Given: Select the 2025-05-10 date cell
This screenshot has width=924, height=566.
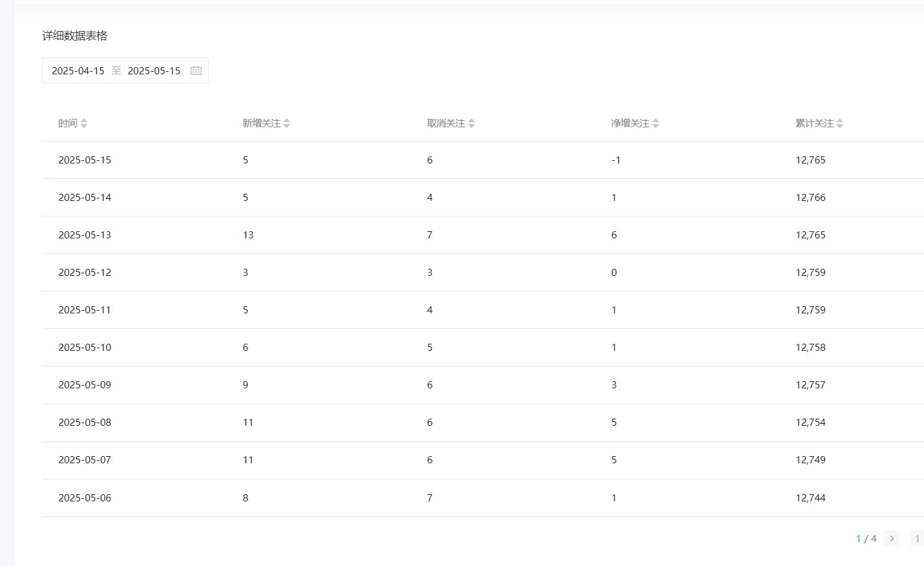Looking at the screenshot, I should (85, 348).
